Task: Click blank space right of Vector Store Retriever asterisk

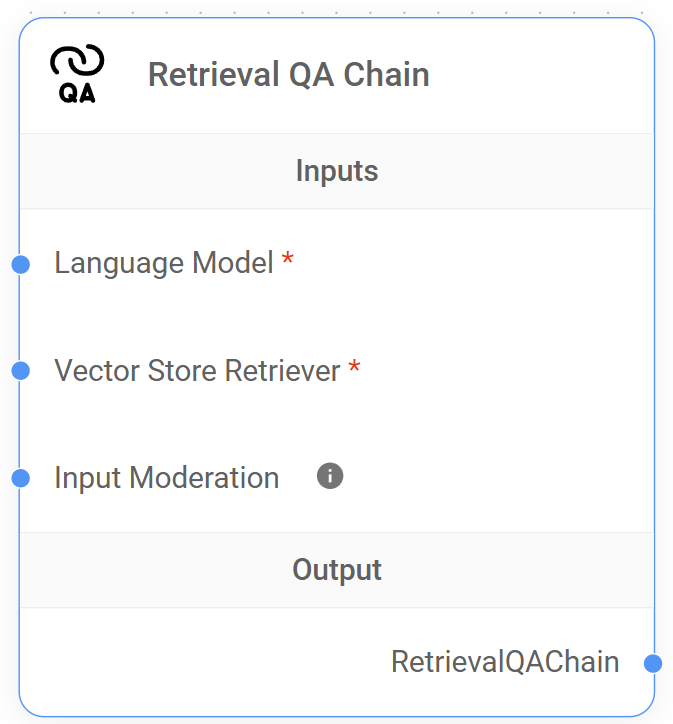Action: (500, 371)
